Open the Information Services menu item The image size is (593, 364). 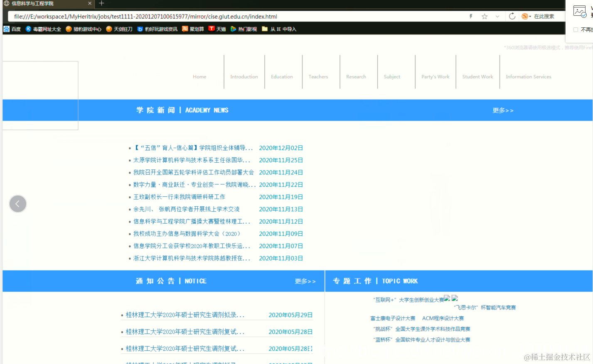pyautogui.click(x=529, y=77)
